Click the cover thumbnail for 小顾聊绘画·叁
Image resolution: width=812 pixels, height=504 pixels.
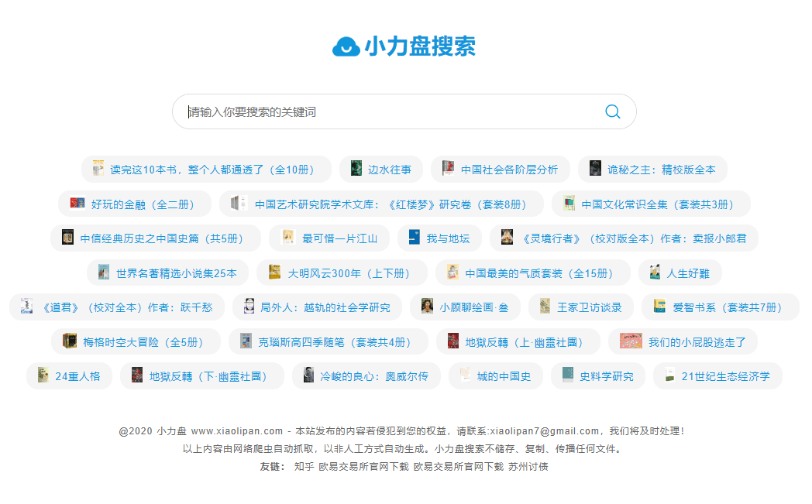pyautogui.click(x=427, y=307)
